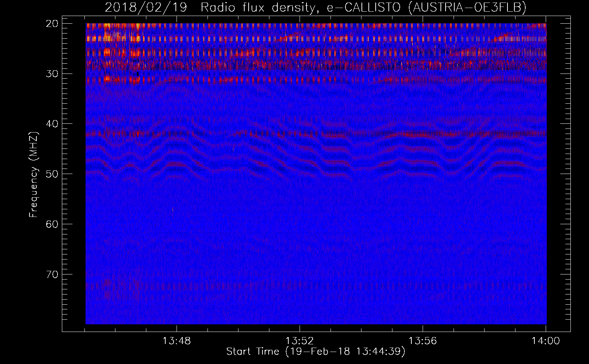
Task: Click the 60 frequency axis label
Action: coord(52,224)
